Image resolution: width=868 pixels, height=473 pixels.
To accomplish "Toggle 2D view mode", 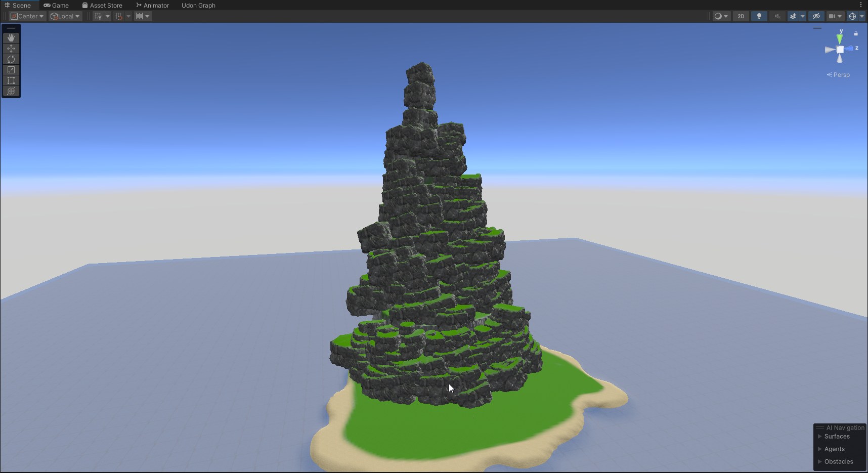I will point(741,16).
